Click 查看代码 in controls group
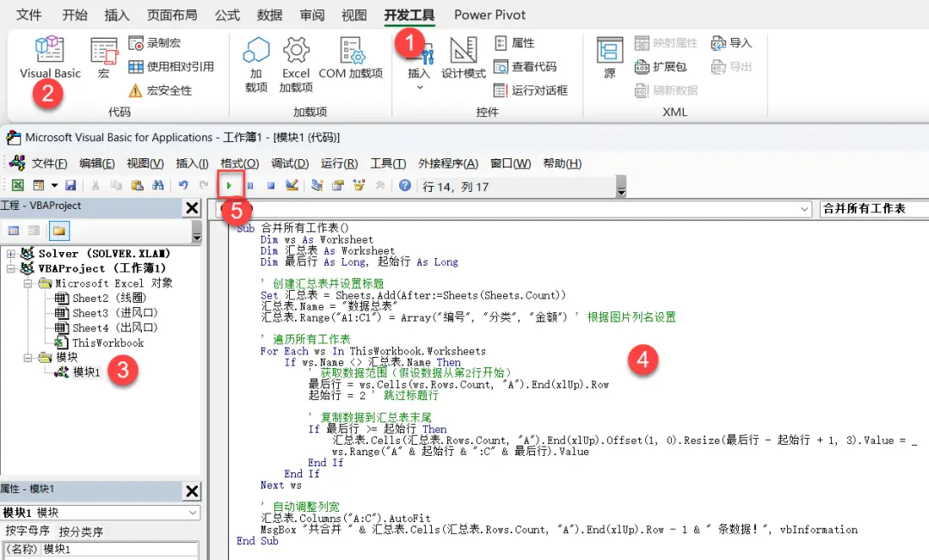929x560 pixels. [525, 66]
